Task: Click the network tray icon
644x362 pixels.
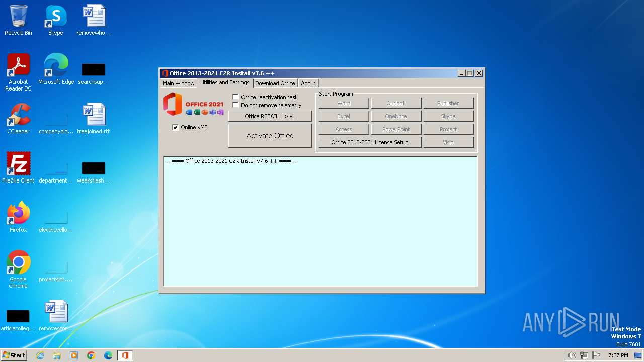Action: click(x=584, y=355)
